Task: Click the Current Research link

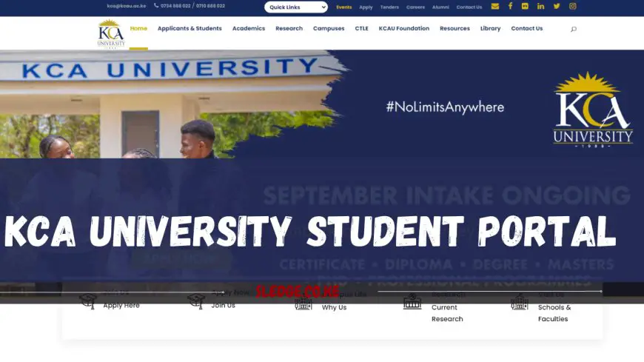Action: coord(447,313)
